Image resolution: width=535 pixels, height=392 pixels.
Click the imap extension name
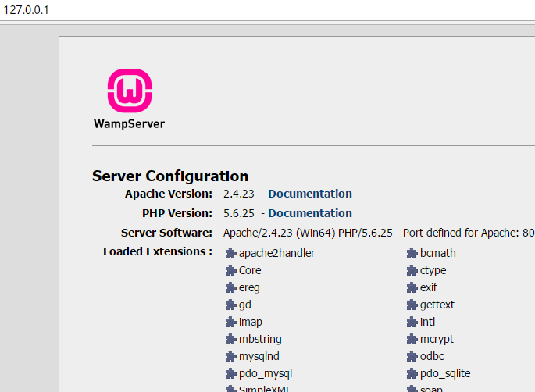251,322
